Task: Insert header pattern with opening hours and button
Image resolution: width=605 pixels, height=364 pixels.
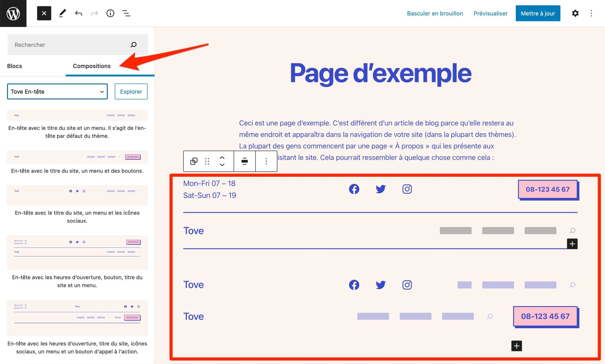Action: (x=77, y=252)
